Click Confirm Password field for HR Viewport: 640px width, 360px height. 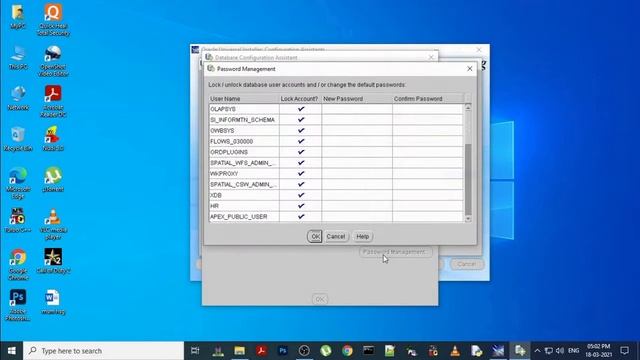(x=428, y=206)
